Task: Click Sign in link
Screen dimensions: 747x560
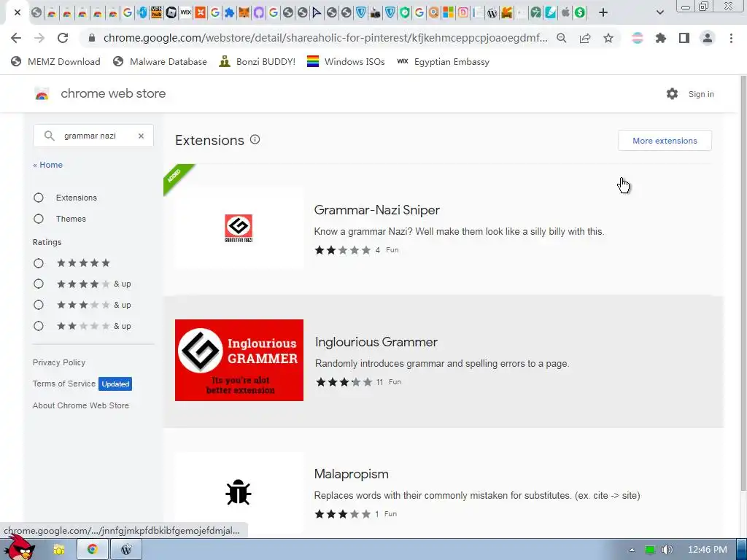Action: pyautogui.click(x=701, y=94)
